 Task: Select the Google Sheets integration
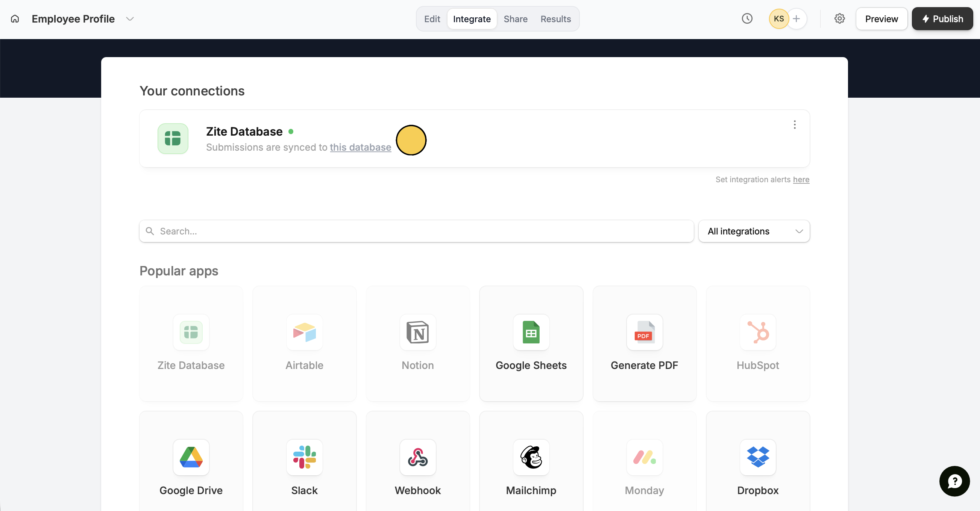pyautogui.click(x=531, y=343)
